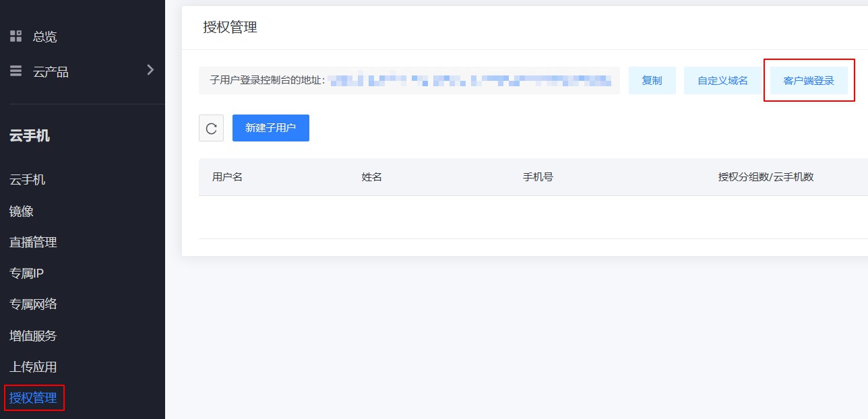868x419 pixels.
Task: Create a sub-user with 新建子用户
Action: pos(270,128)
